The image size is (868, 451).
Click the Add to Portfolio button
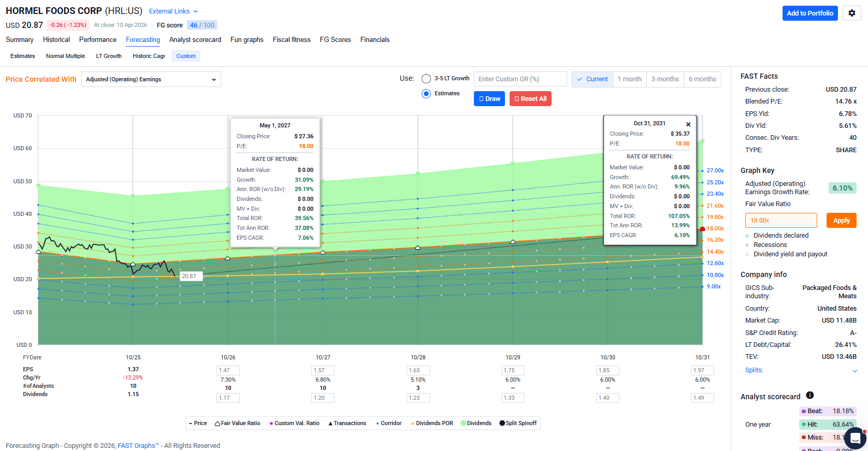tap(810, 13)
